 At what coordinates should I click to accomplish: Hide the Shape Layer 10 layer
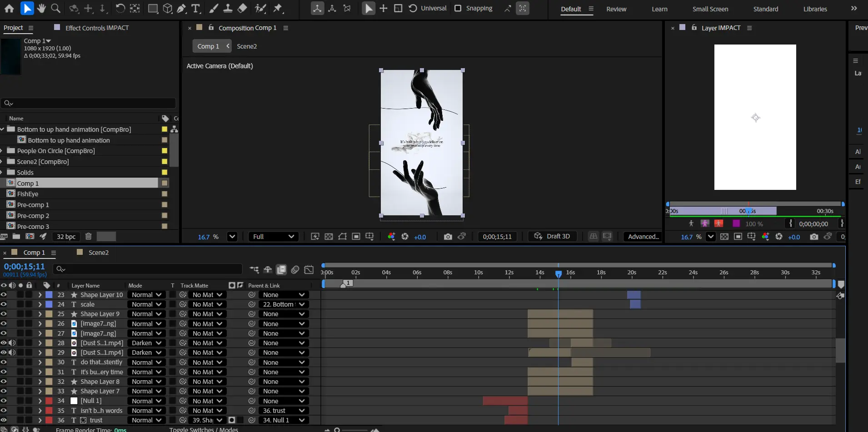4,295
